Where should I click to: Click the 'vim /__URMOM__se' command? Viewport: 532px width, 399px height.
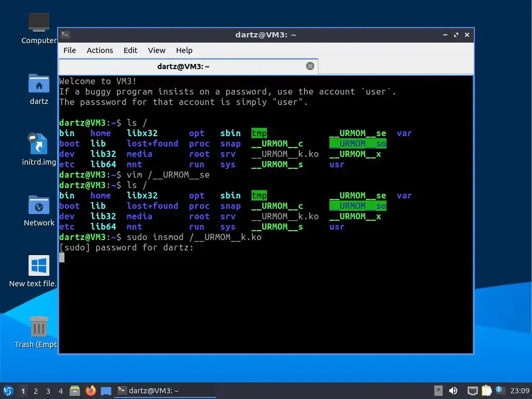point(168,175)
